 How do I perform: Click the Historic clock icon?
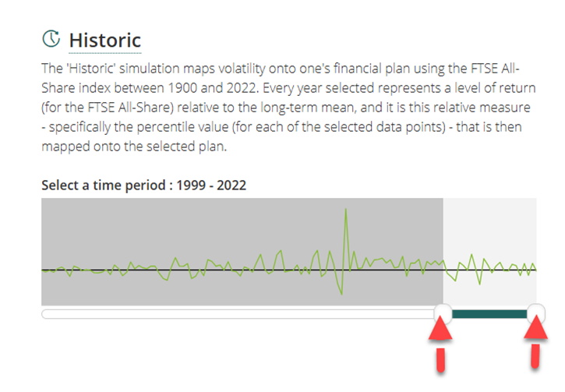(x=51, y=38)
